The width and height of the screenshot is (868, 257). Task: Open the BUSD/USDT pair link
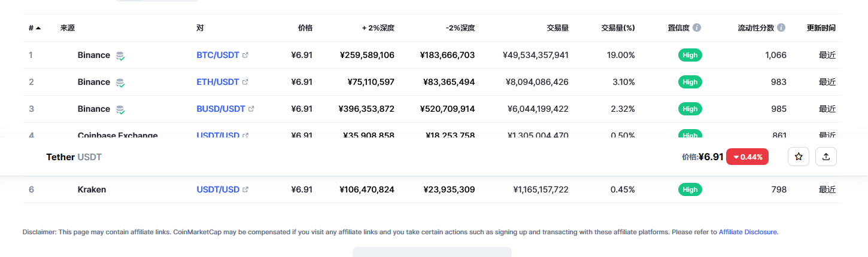click(220, 109)
